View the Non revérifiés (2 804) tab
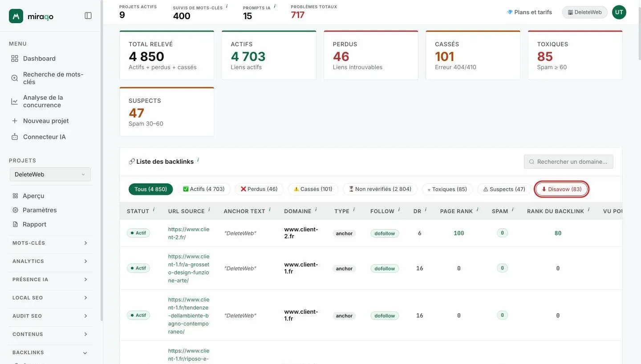The height and width of the screenshot is (364, 641). click(380, 189)
